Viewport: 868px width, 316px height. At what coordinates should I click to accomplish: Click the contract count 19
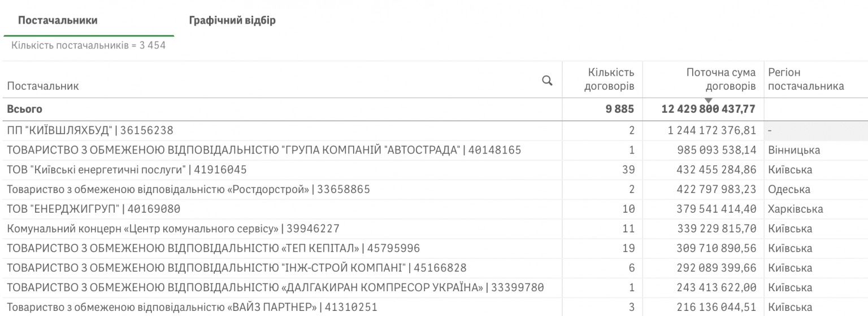point(628,249)
